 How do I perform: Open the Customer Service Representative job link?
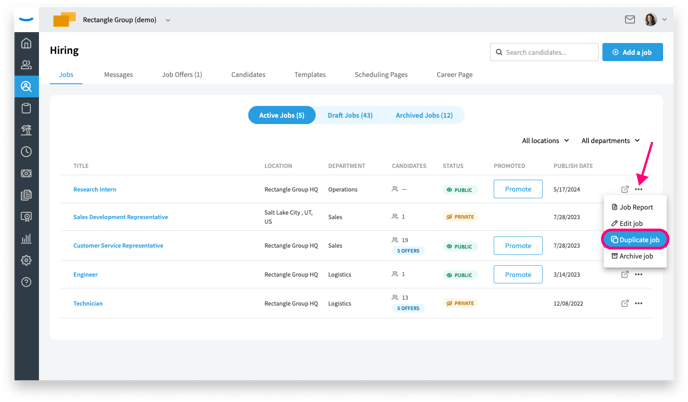coord(118,245)
